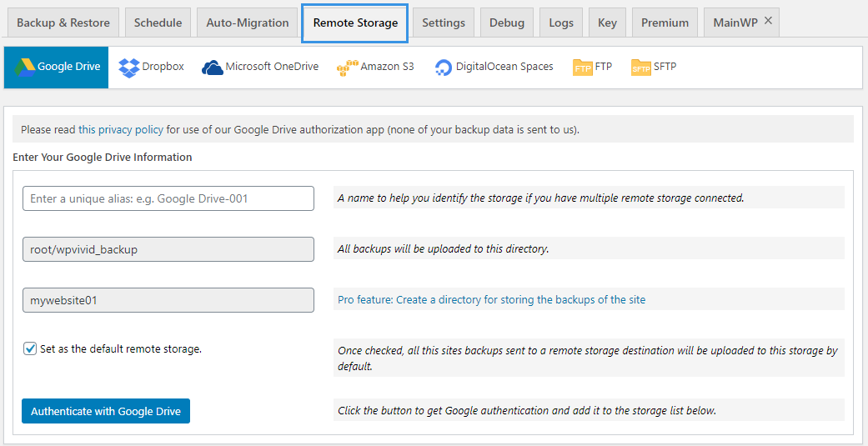Go to the Auto-Migration tab

pyautogui.click(x=248, y=23)
